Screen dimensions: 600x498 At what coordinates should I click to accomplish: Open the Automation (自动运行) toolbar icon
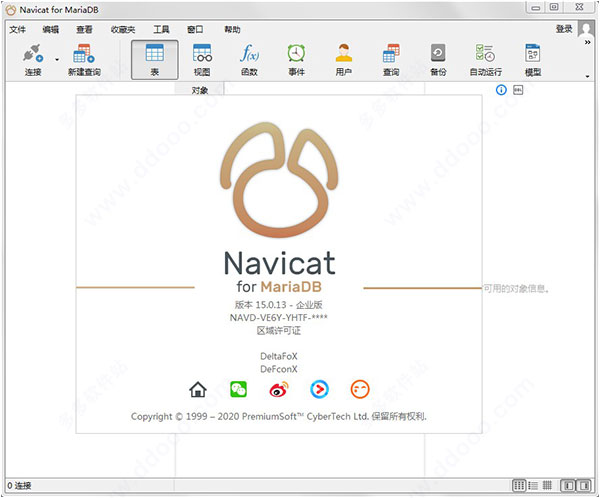486,60
